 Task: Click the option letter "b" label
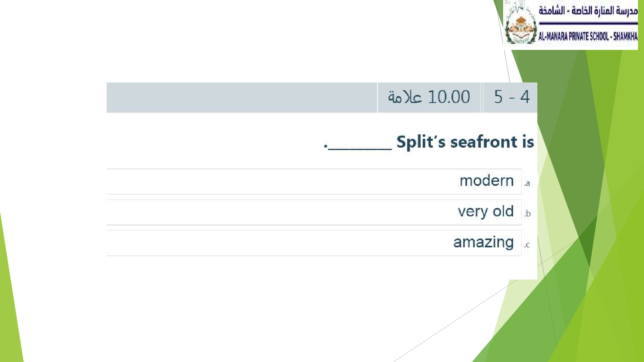tap(528, 214)
